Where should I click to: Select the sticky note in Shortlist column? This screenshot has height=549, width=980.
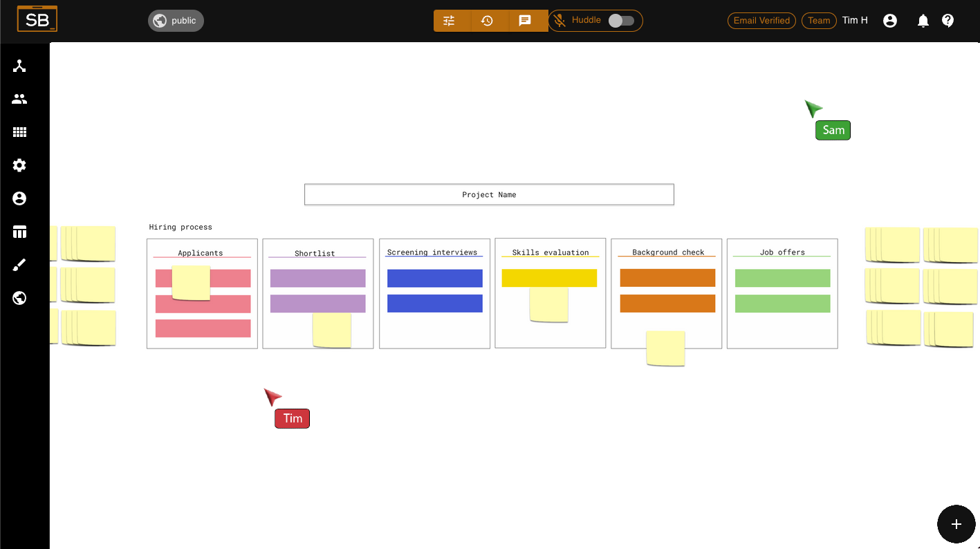point(332,331)
